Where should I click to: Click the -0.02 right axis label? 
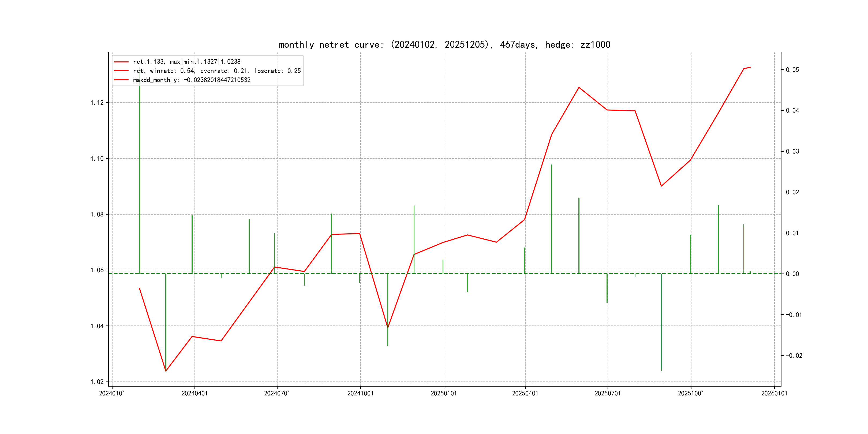pyautogui.click(x=794, y=356)
